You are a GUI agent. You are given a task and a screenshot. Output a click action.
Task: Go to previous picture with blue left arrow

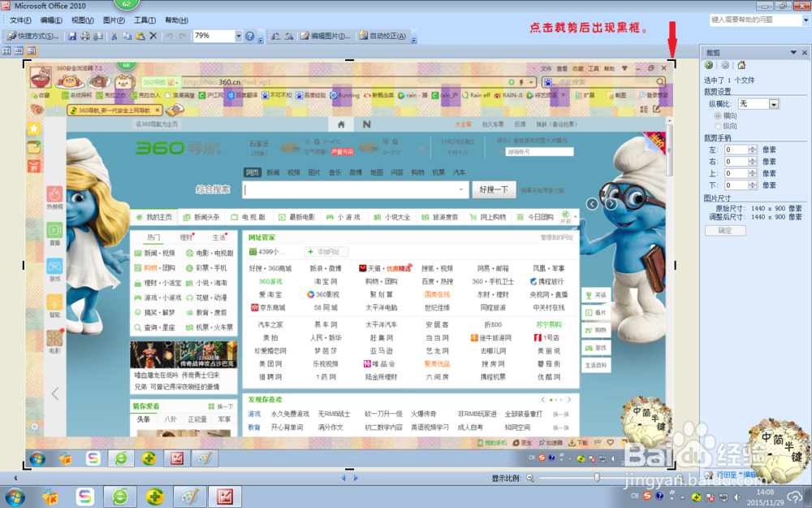(x=343, y=478)
